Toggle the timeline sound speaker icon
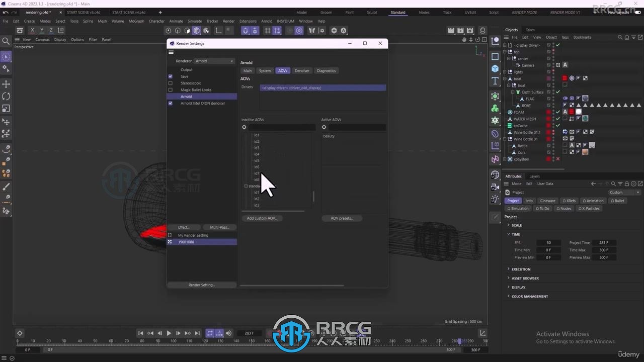 coord(229,333)
